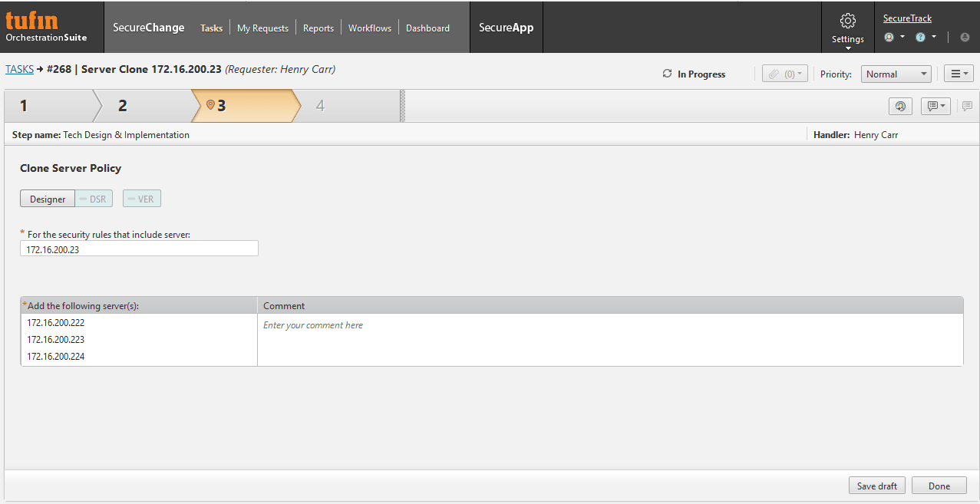Open the Workflows menu item
Image resolution: width=980 pixels, height=504 pixels.
369,28
